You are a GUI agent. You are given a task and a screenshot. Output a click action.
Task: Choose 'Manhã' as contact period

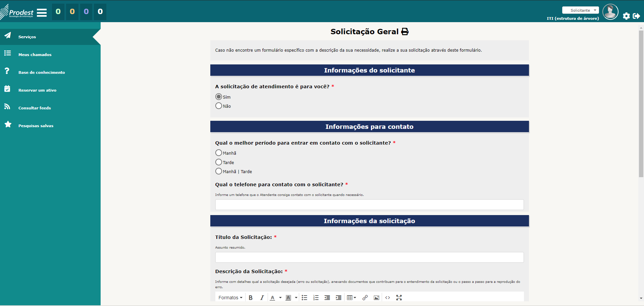point(219,153)
